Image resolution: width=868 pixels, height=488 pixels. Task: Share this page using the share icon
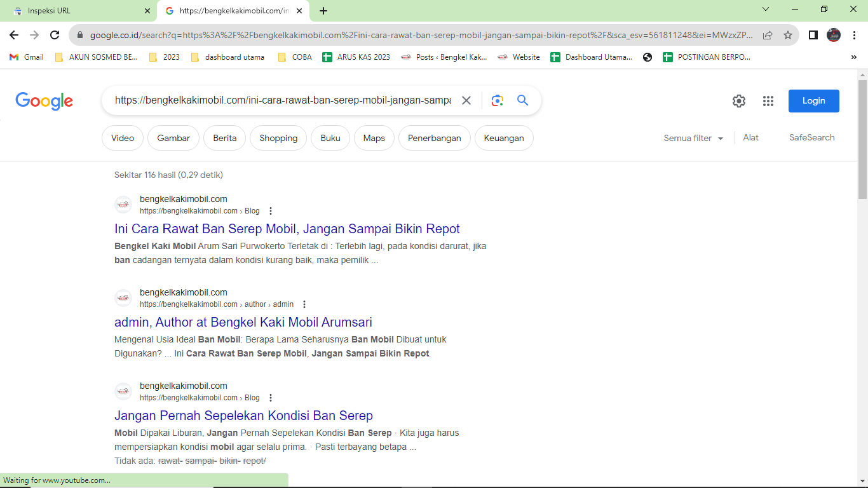point(768,36)
